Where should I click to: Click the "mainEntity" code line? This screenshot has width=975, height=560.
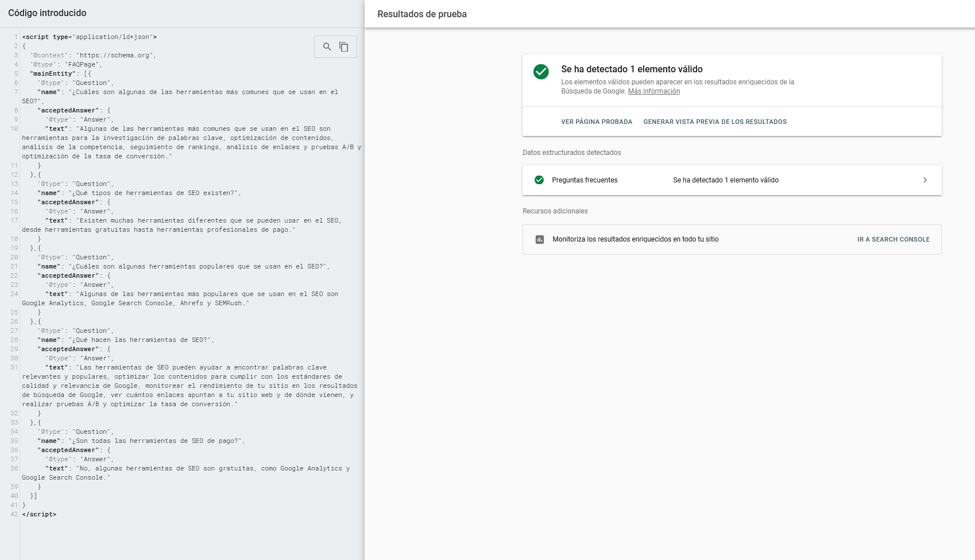(60, 73)
